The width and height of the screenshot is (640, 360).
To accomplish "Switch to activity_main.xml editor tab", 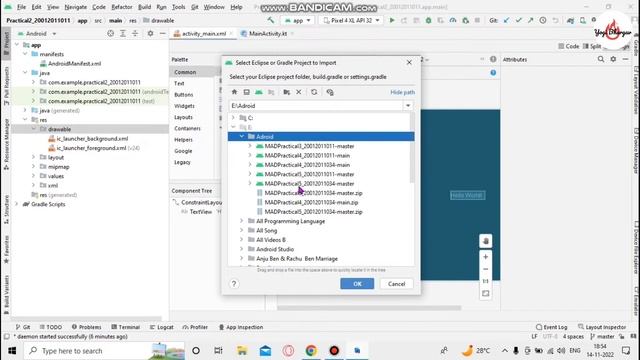I will pos(203,33).
